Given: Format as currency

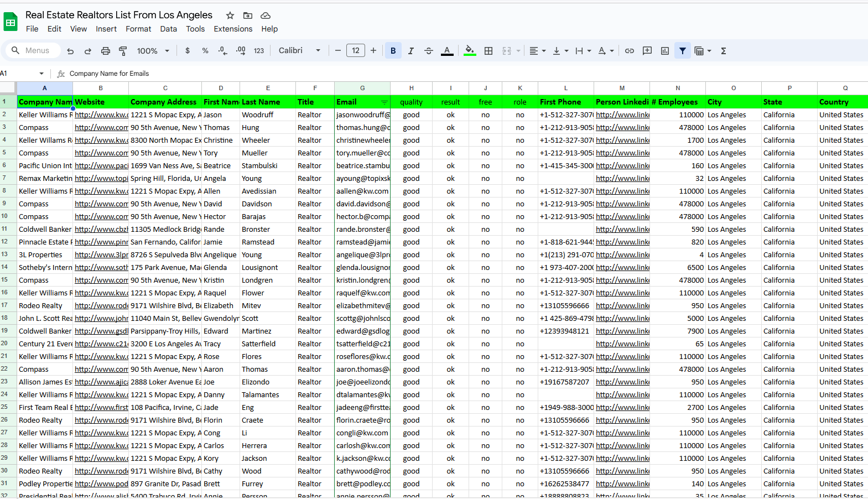Looking at the screenshot, I should tap(188, 51).
